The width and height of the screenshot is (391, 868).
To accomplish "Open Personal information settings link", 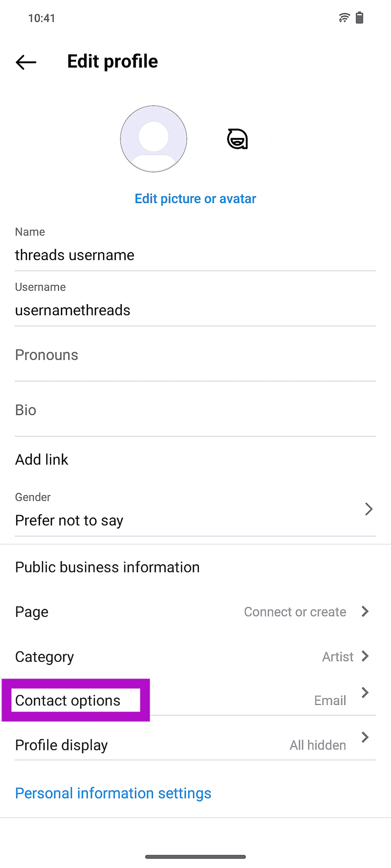I will tap(113, 793).
